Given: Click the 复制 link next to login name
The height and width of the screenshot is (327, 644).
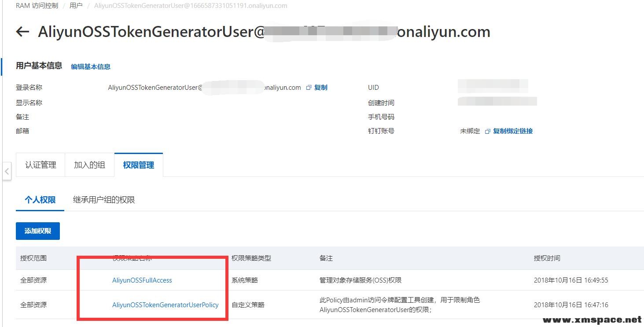Looking at the screenshot, I should pos(321,88).
